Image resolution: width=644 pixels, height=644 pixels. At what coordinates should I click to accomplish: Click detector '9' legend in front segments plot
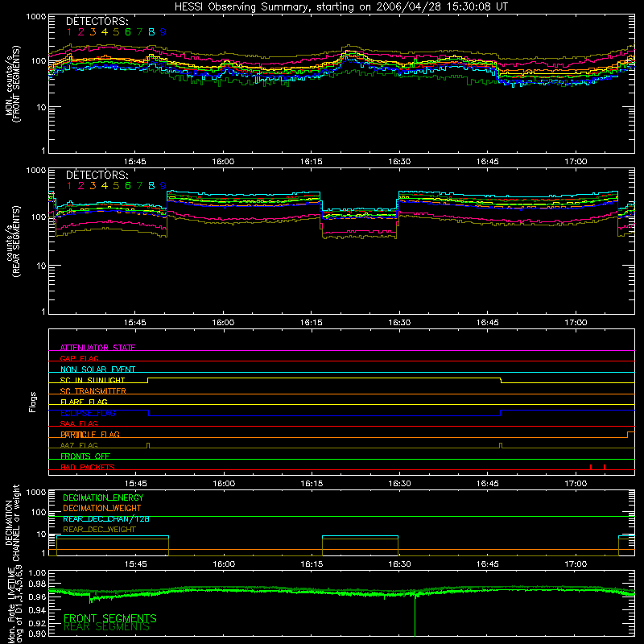pos(163,32)
